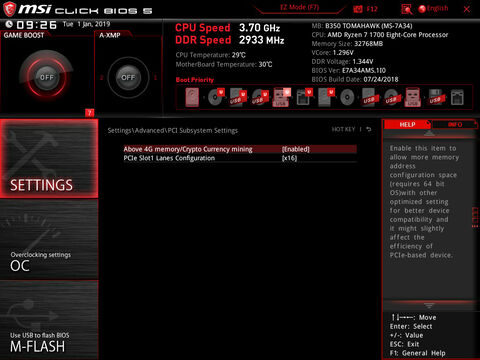Image resolution: width=480 pixels, height=360 pixels.
Task: Select the plain CD/DVD boot icon without badge
Action: tap(347, 98)
